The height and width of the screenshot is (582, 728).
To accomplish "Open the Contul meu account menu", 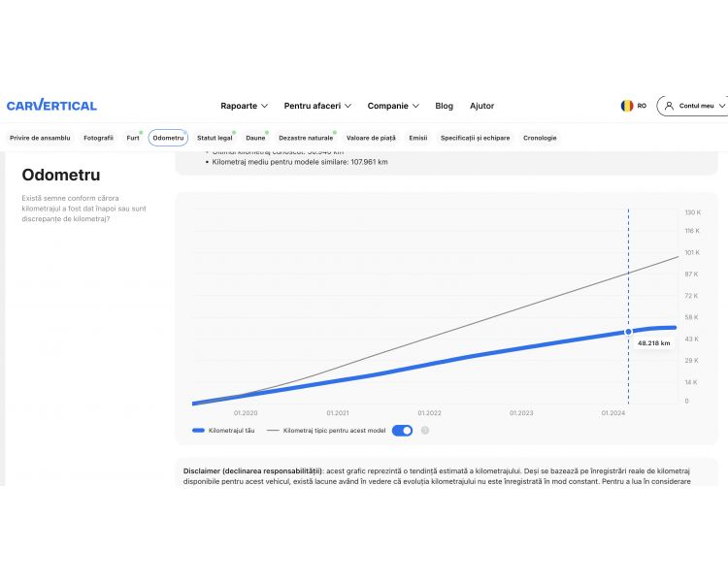I will (692, 106).
